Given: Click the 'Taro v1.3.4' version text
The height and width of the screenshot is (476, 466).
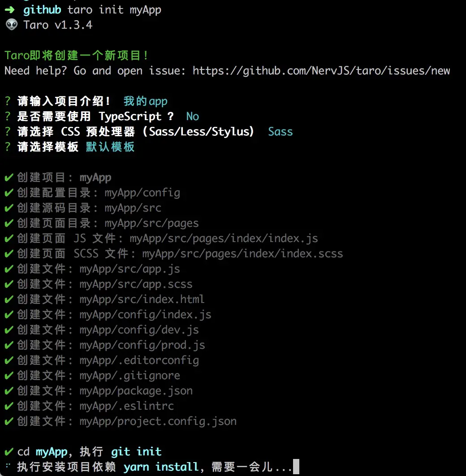Looking at the screenshot, I should [58, 25].
